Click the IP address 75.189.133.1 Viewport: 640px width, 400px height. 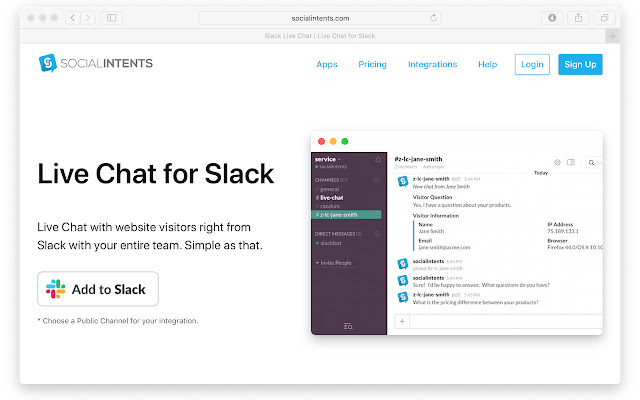coord(563,231)
